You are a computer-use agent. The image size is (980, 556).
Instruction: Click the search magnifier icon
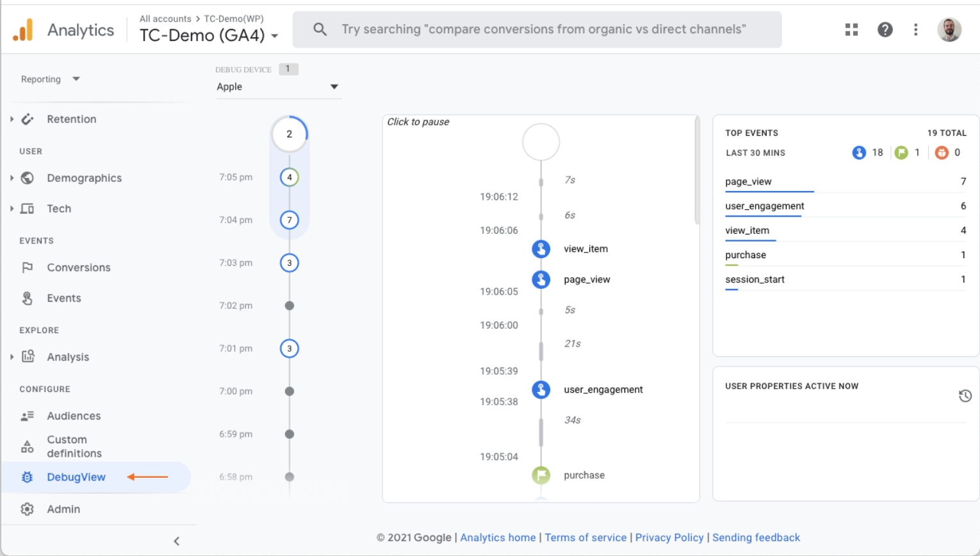320,29
